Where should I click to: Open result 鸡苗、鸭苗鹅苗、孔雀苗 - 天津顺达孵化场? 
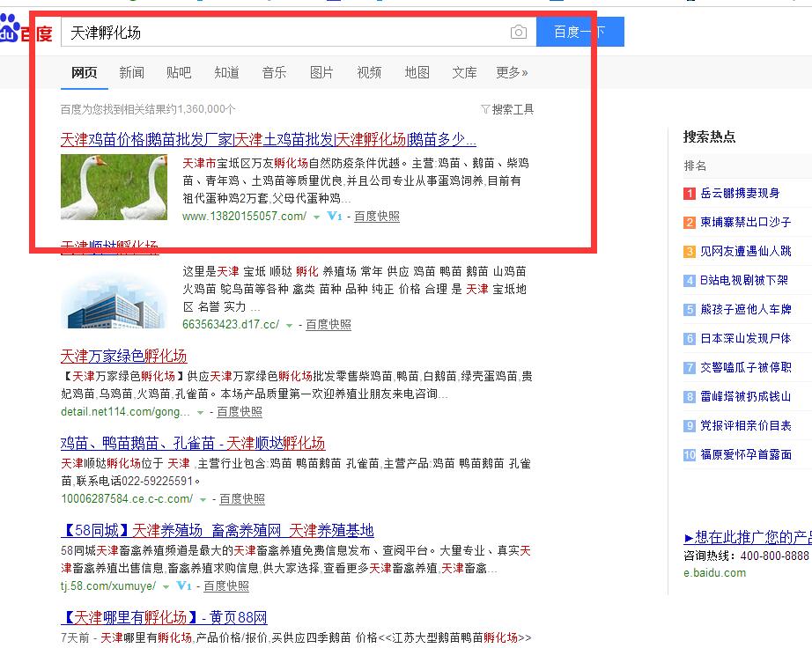(193, 444)
